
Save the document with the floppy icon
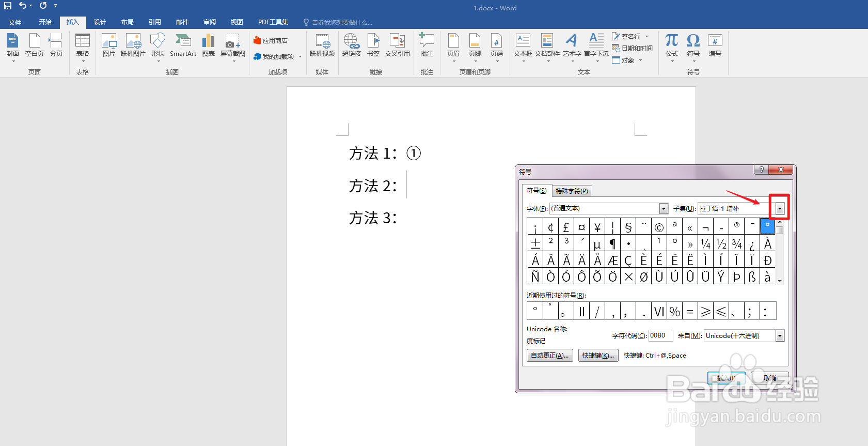pos(8,6)
